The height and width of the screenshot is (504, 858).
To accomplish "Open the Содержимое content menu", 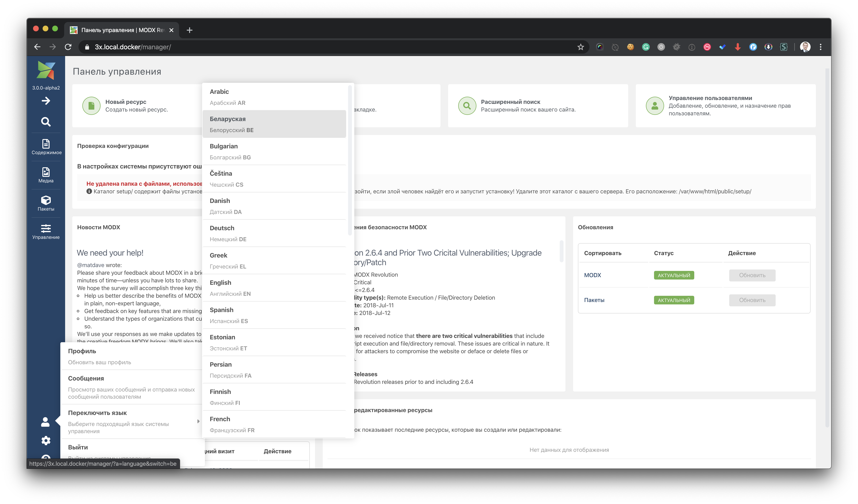I will coord(46,147).
